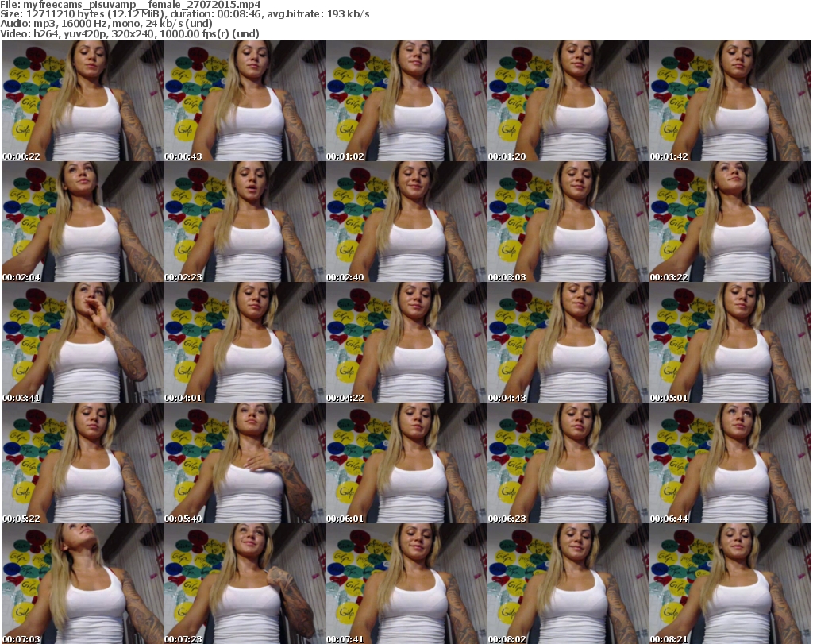This screenshot has width=813, height=644.
Task: Select the thumbnail timestamped 00:05:22
Action: point(83,464)
